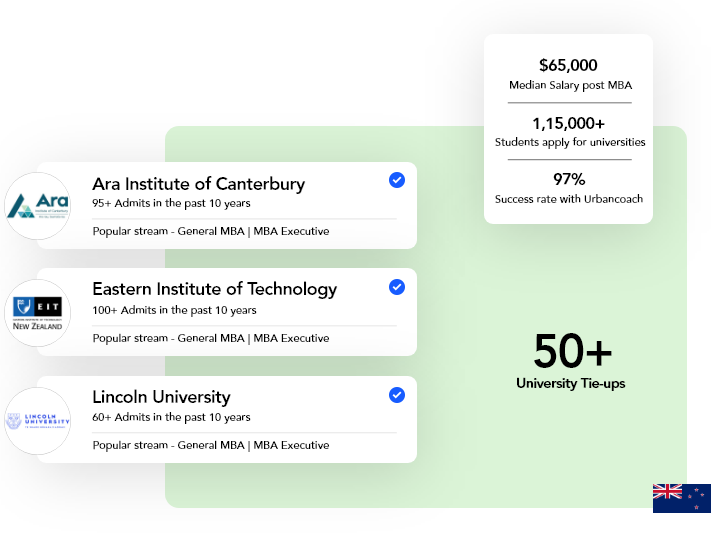The height and width of the screenshot is (557, 711).
Task: Click '100+ Admits in the past 10 years'
Action: [175, 310]
